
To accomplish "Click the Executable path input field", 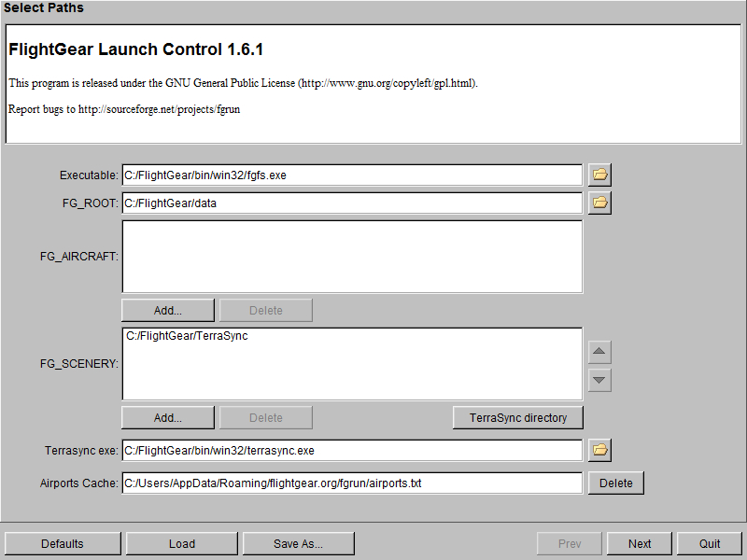I will pyautogui.click(x=352, y=175).
